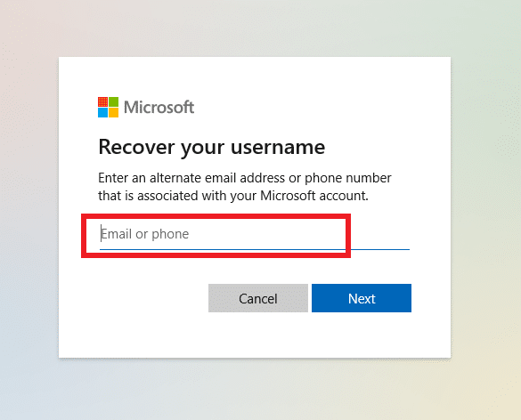The width and height of the screenshot is (521, 420).
Task: Click the red highlight border around the input
Action: pos(216,216)
